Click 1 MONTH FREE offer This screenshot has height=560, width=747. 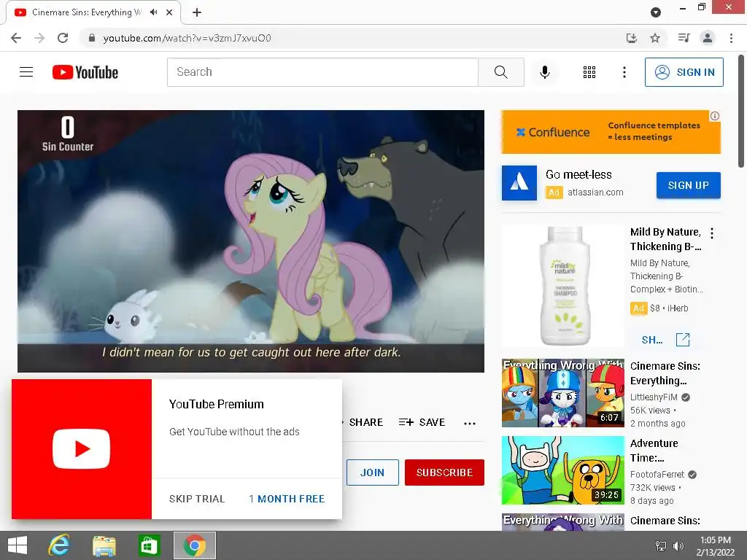287,499
